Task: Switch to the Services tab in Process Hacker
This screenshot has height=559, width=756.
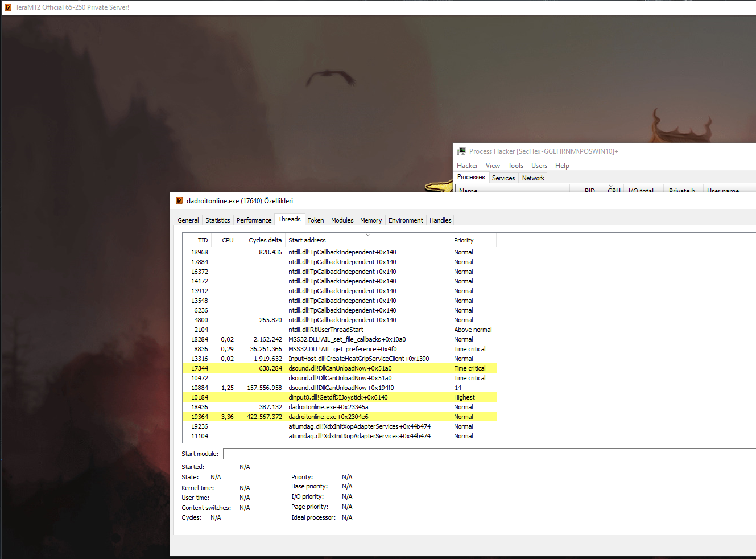Action: (x=503, y=178)
